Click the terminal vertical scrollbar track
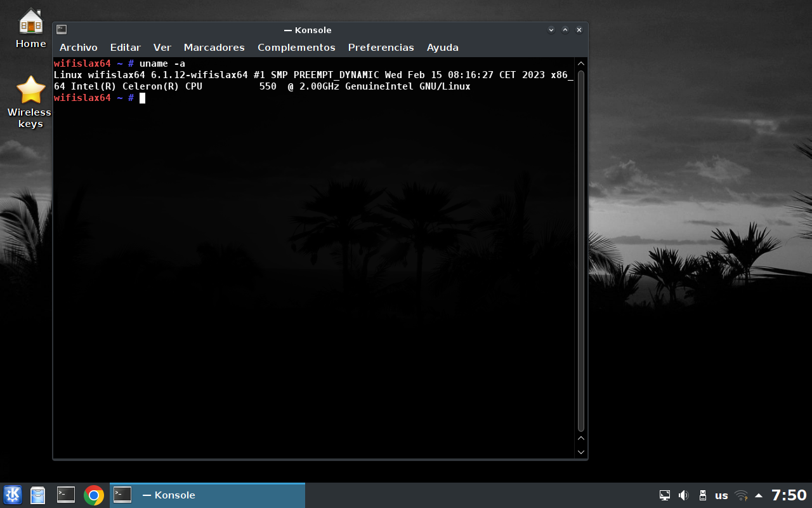The image size is (812, 508). 581,251
